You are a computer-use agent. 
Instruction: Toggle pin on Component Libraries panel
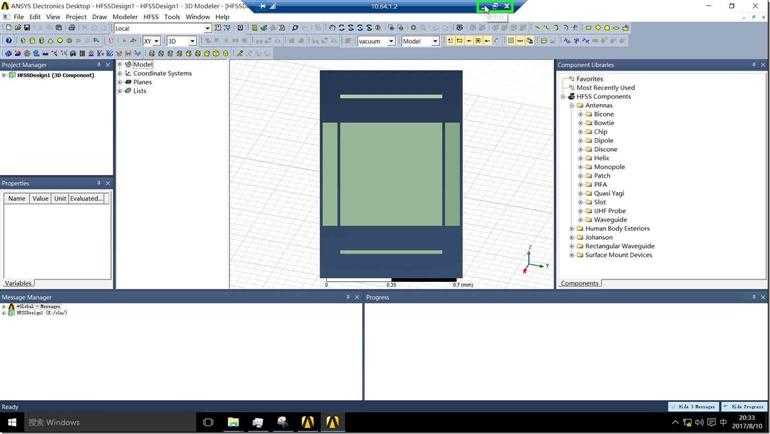tap(754, 65)
